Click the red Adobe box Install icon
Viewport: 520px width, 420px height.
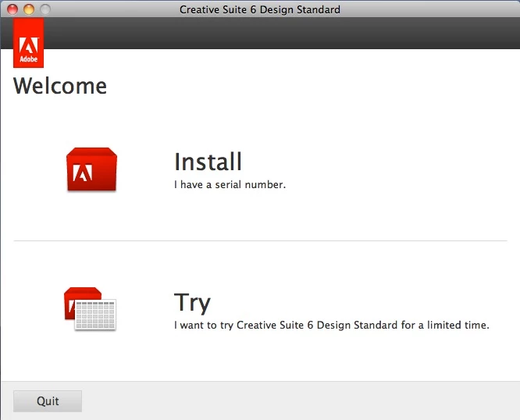[x=91, y=169]
